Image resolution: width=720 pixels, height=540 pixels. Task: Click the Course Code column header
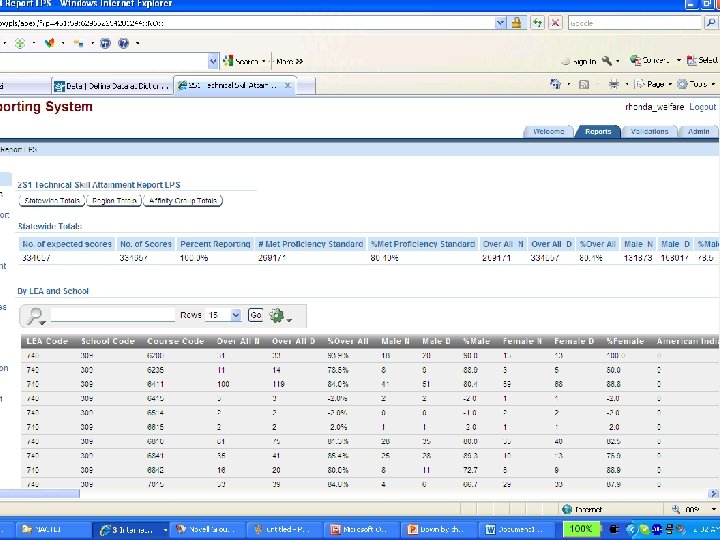[175, 341]
